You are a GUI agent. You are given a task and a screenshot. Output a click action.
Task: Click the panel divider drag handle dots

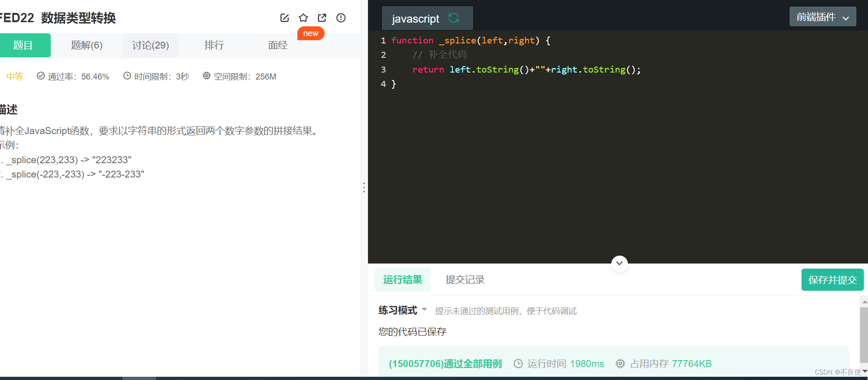[x=364, y=187]
